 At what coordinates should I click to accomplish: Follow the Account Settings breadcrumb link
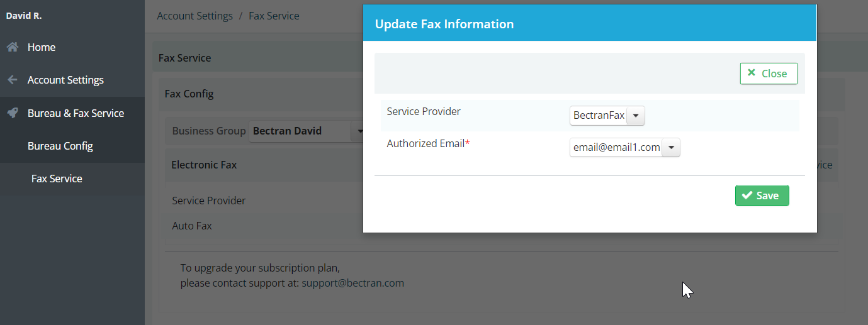(194, 16)
